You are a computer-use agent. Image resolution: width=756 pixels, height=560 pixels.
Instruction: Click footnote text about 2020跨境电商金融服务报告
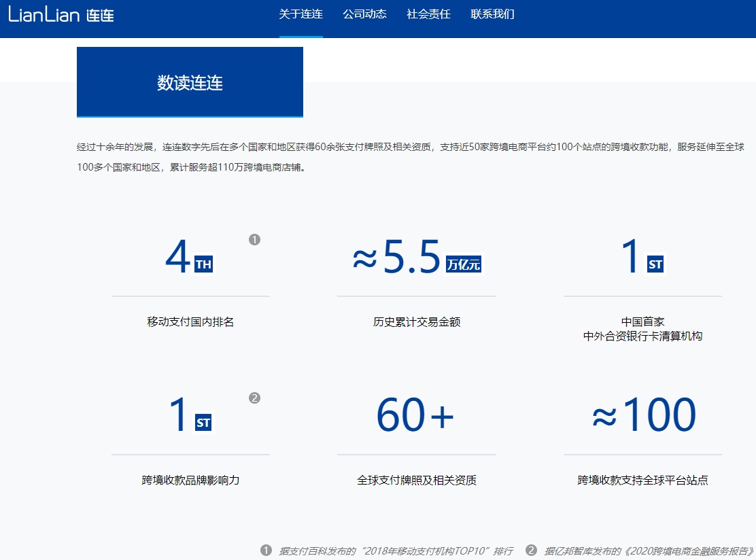[649, 551]
